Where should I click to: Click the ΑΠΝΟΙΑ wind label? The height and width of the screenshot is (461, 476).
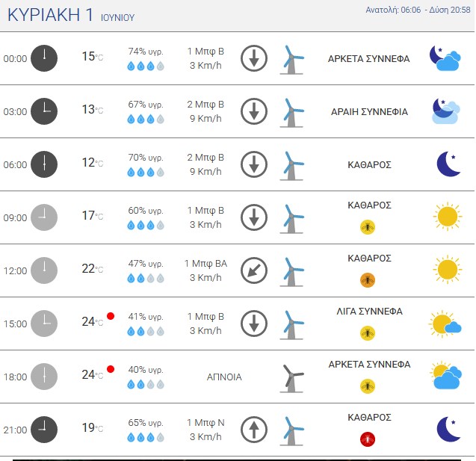coord(224,377)
